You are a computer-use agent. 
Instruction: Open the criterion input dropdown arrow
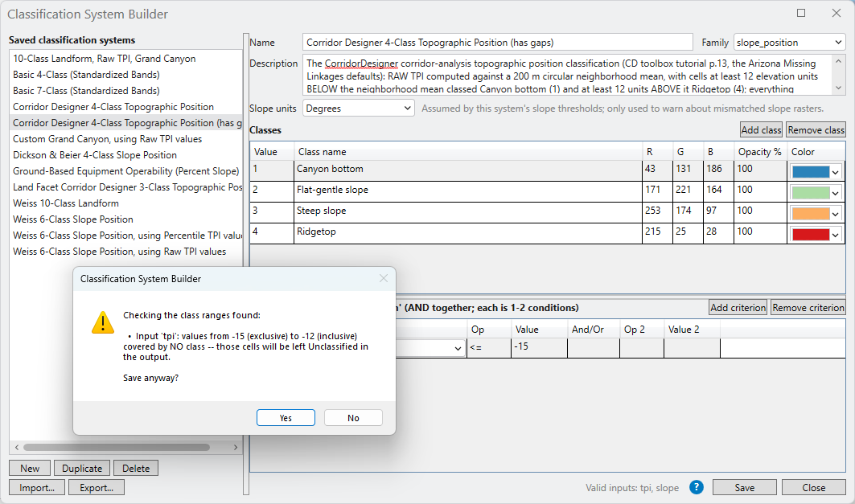point(458,348)
